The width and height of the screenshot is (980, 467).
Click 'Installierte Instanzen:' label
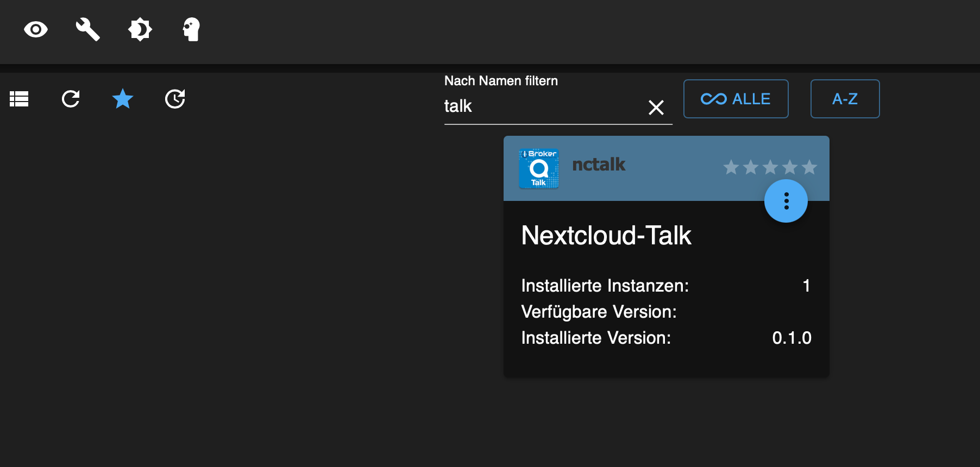click(x=605, y=286)
